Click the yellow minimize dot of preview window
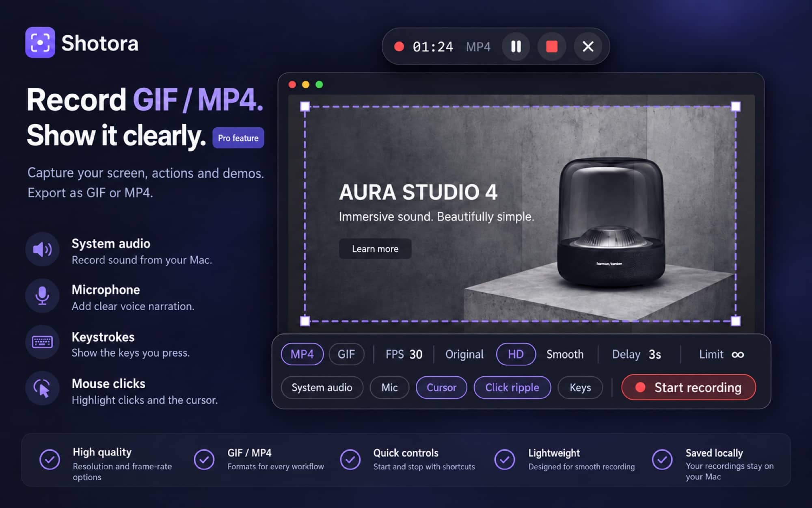The width and height of the screenshot is (812, 508). (x=306, y=84)
